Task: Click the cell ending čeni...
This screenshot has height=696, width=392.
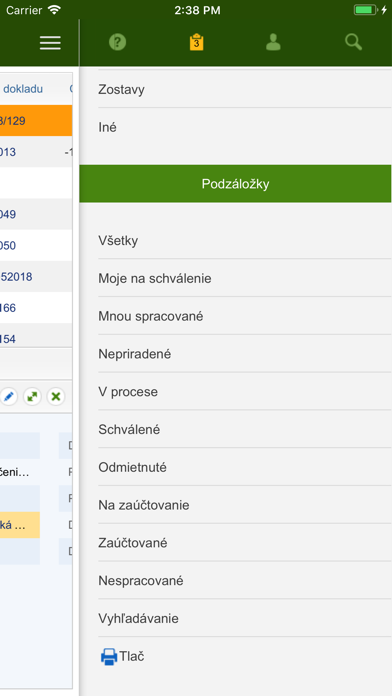Action: (20, 472)
